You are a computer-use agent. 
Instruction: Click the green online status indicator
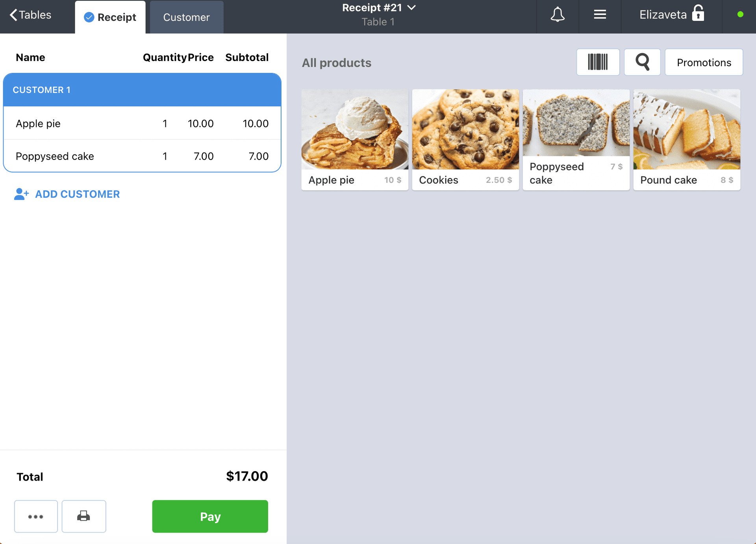tap(740, 14)
